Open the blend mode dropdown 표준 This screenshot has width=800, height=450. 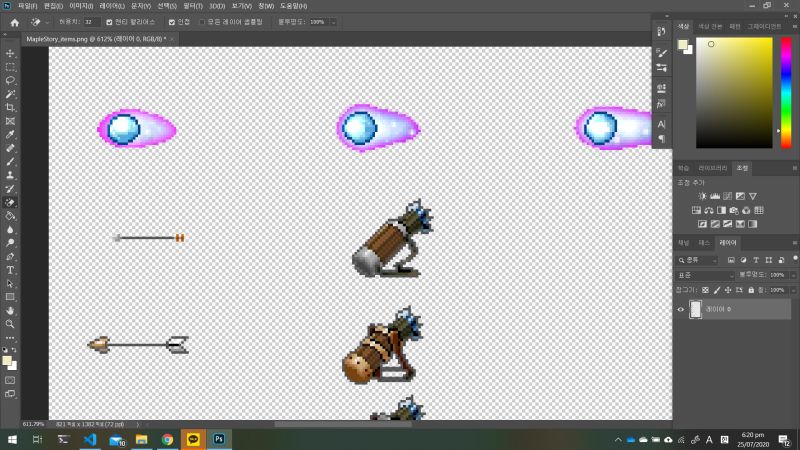coord(706,275)
